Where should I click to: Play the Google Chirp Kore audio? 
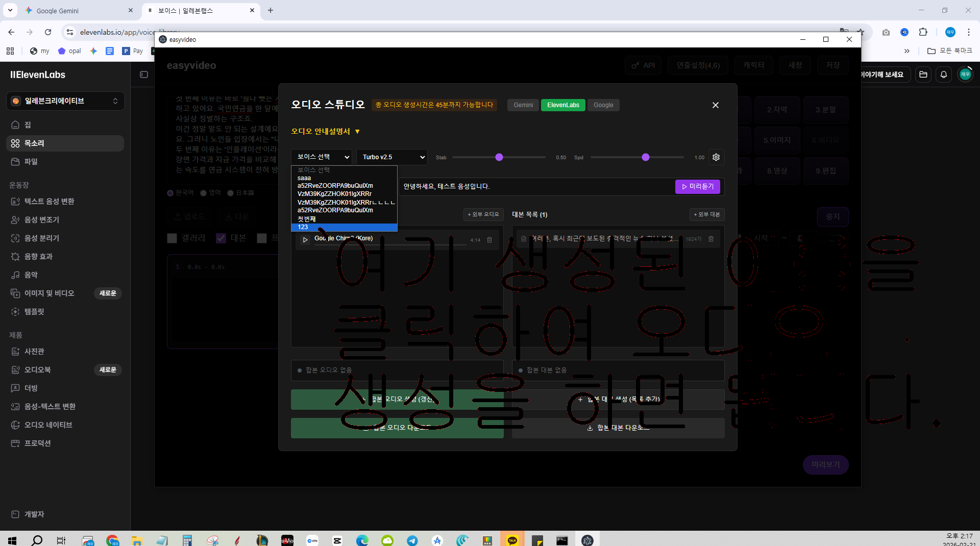pos(305,239)
